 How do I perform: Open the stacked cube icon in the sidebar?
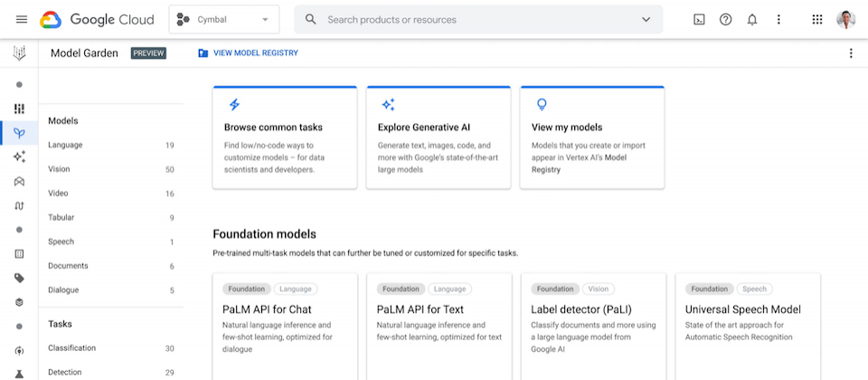[x=19, y=302]
